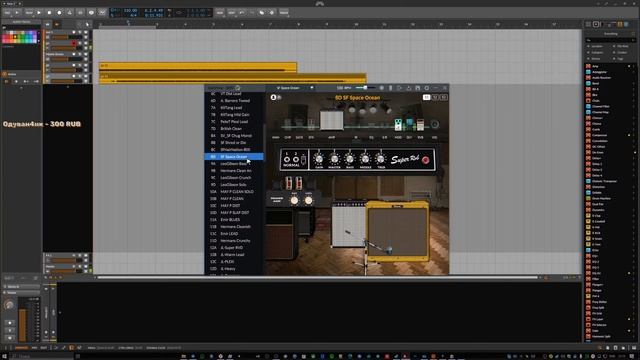Image resolution: width=640 pixels, height=360 pixels.
Task: Click the 4/4 time signature field
Action: [x=133, y=16]
